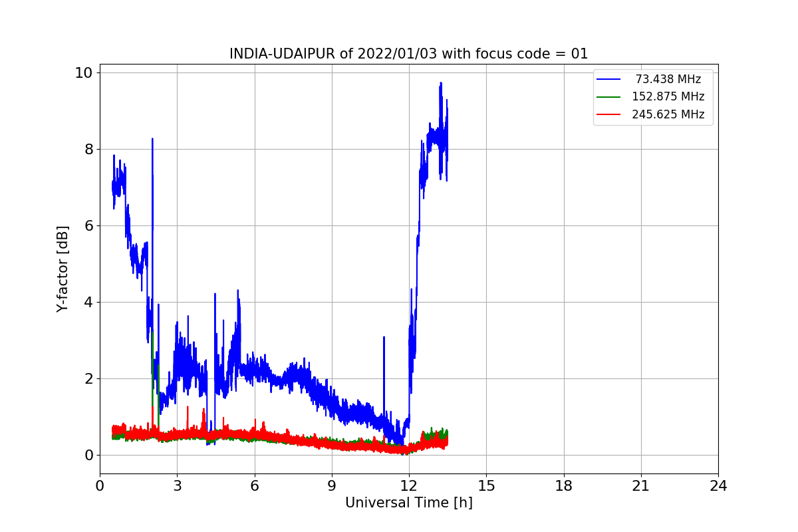This screenshot has width=798, height=532.
Task: Click x-axis tick label 9
Action: tap(332, 486)
